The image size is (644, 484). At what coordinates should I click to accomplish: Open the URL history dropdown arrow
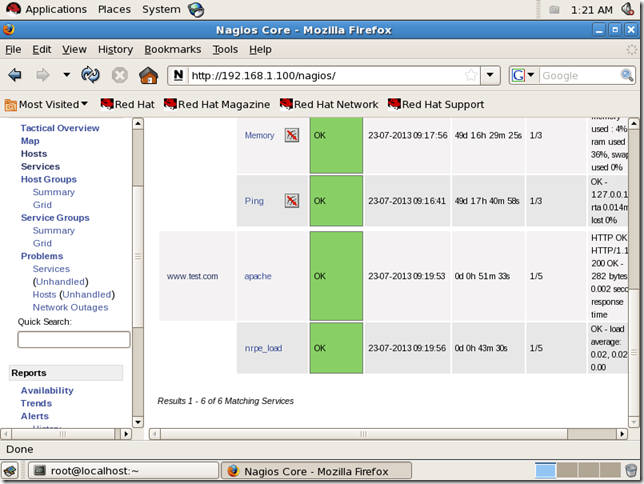[490, 75]
